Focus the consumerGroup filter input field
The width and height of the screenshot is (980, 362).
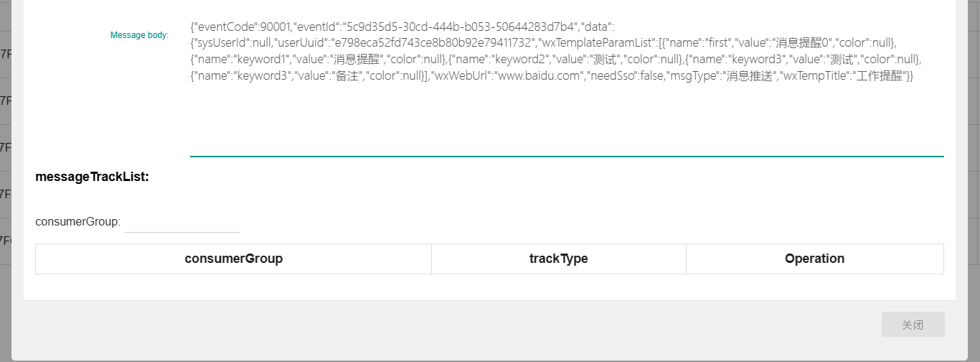click(182, 222)
